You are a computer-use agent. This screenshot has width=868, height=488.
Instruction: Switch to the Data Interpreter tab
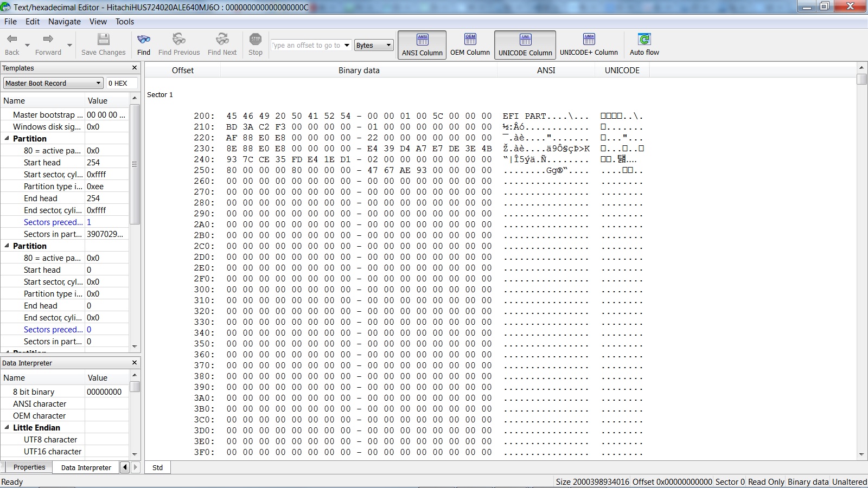pyautogui.click(x=86, y=467)
